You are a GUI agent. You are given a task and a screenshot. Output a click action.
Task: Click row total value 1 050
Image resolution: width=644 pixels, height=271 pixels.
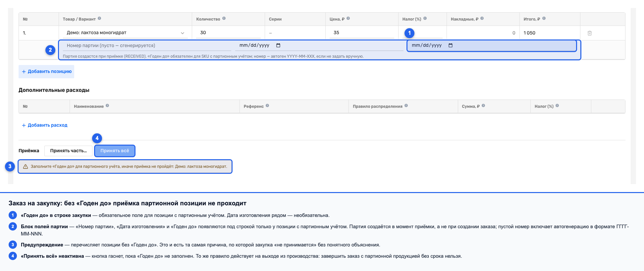tap(529, 33)
